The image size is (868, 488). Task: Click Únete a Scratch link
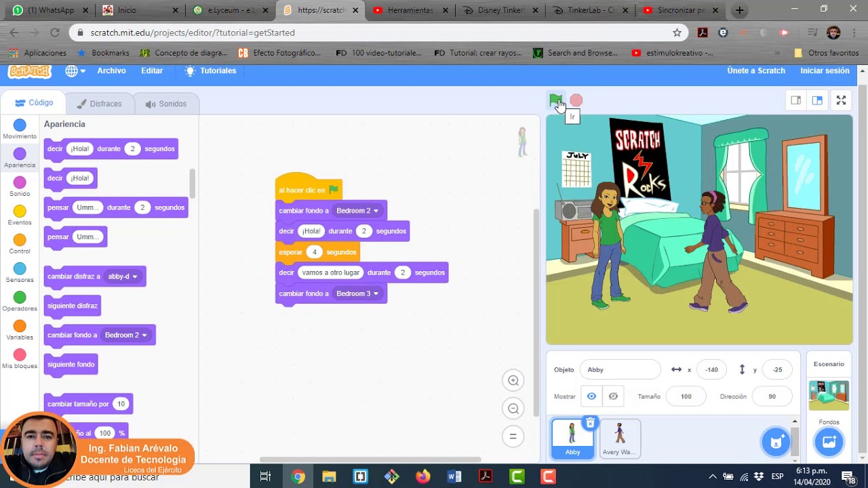click(x=756, y=70)
